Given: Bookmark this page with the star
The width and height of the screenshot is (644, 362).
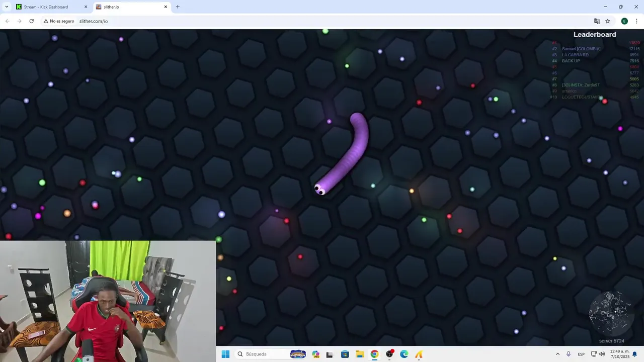Looking at the screenshot, I should 608,21.
